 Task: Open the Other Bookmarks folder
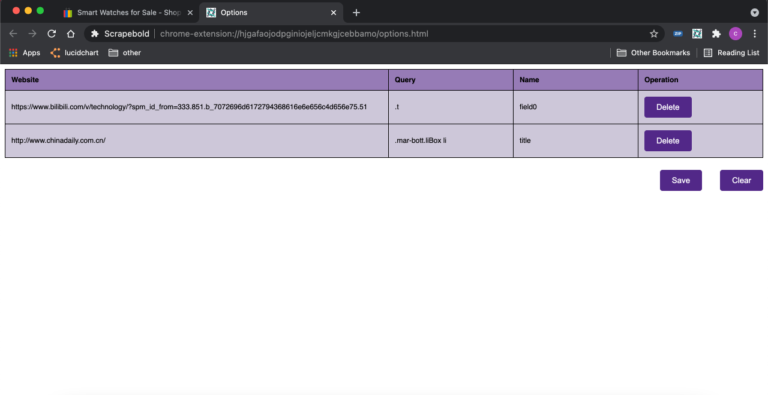[653, 53]
